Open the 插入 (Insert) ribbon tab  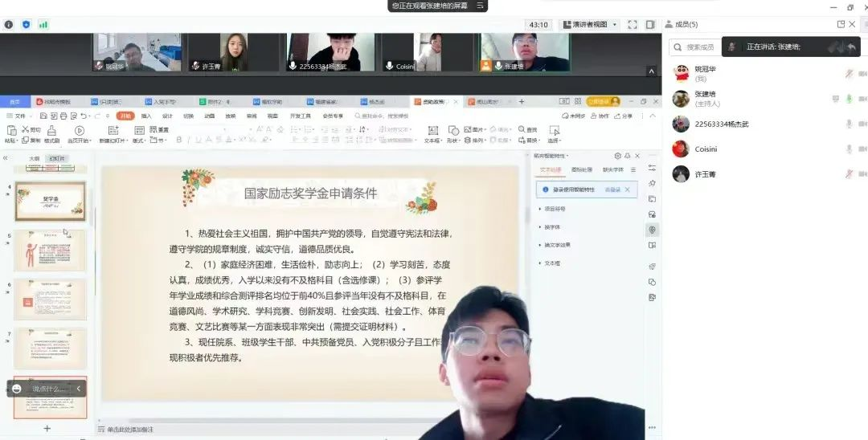(x=146, y=116)
